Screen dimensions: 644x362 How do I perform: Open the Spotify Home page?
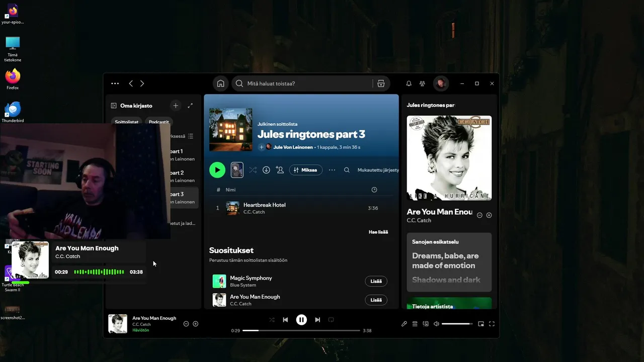(x=220, y=83)
